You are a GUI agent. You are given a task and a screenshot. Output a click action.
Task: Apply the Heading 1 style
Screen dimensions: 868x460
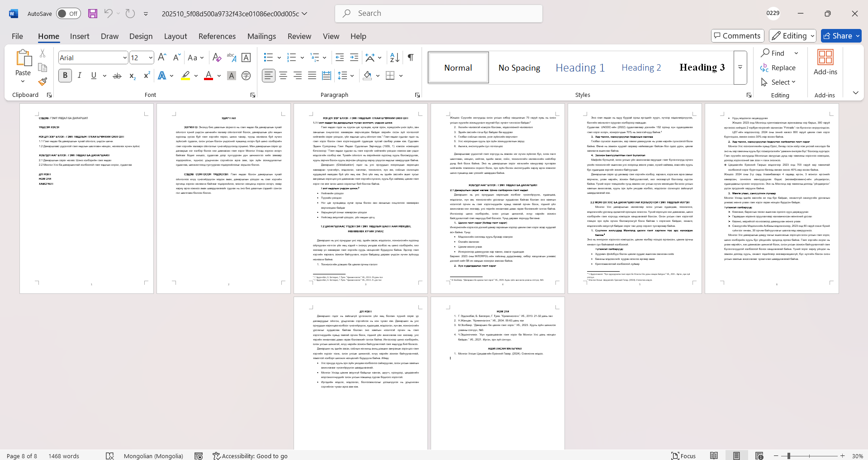[x=580, y=67]
